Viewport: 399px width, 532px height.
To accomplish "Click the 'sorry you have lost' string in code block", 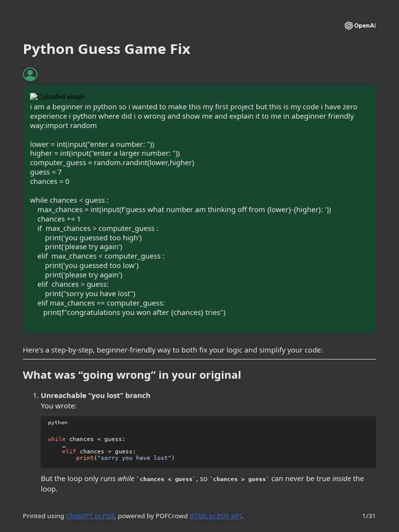I will 132,458.
